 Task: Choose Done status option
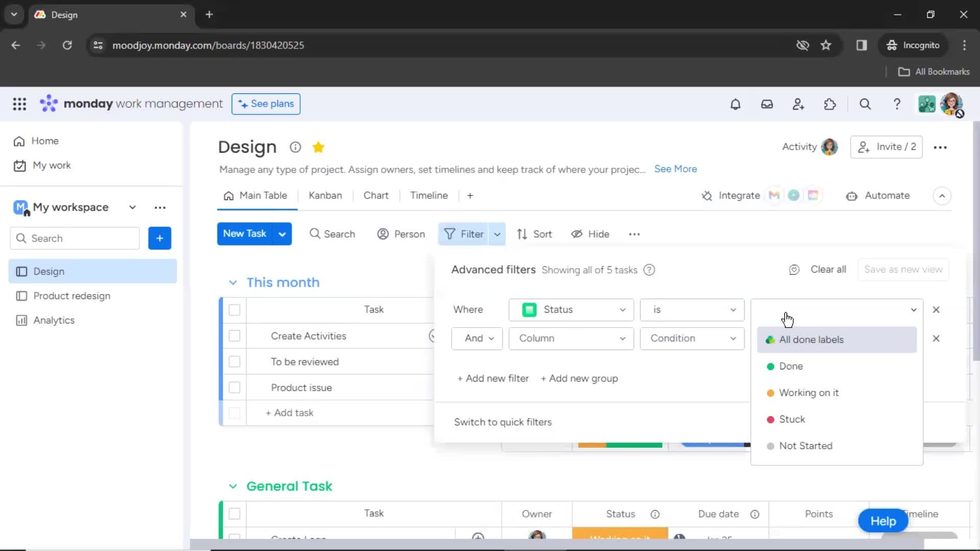(x=837, y=366)
